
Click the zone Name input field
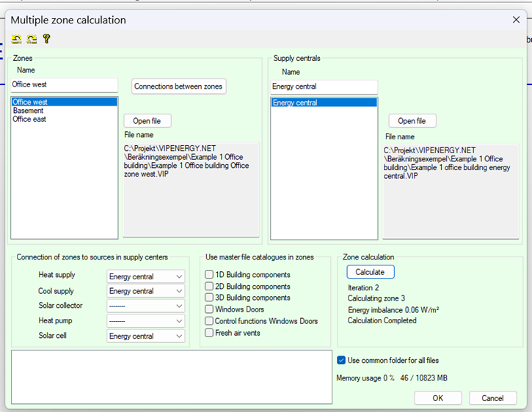(x=65, y=87)
